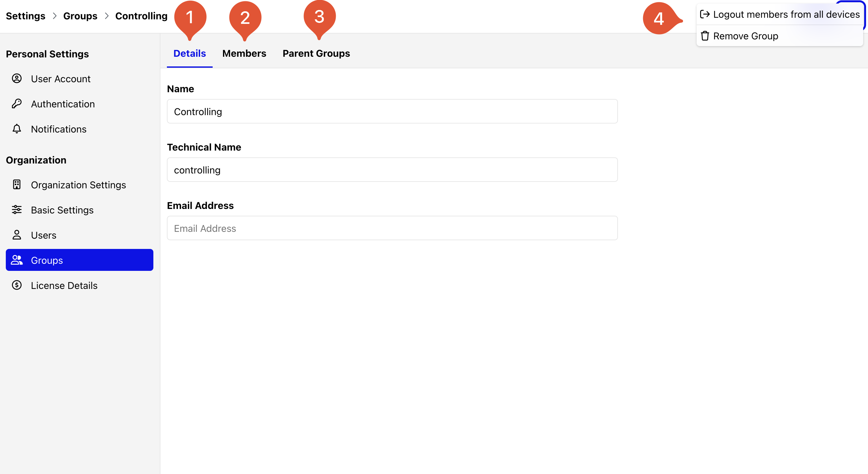Image resolution: width=868 pixels, height=474 pixels.
Task: Click the User Account person icon
Action: tap(16, 79)
